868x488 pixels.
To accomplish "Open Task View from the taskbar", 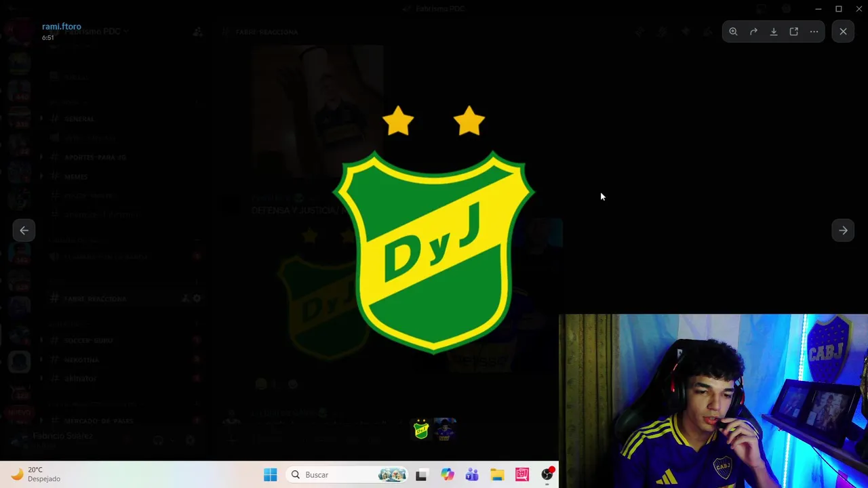I will [x=421, y=475].
